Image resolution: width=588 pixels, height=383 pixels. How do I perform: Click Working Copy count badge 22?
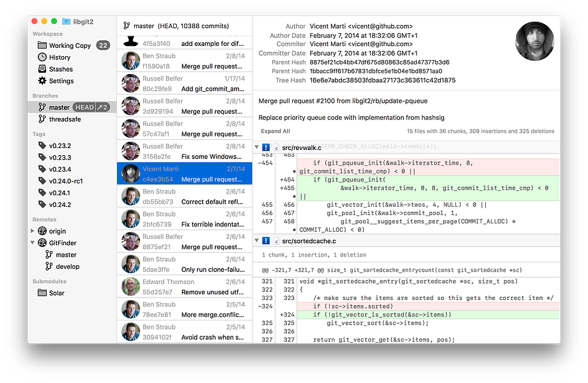coord(103,45)
